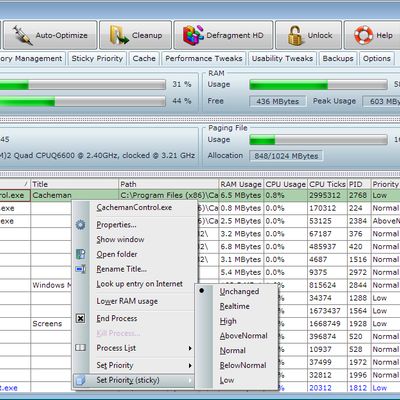The image size is (400, 400).
Task: Select the Cacheman title cell
Action: pyautogui.click(x=75, y=195)
